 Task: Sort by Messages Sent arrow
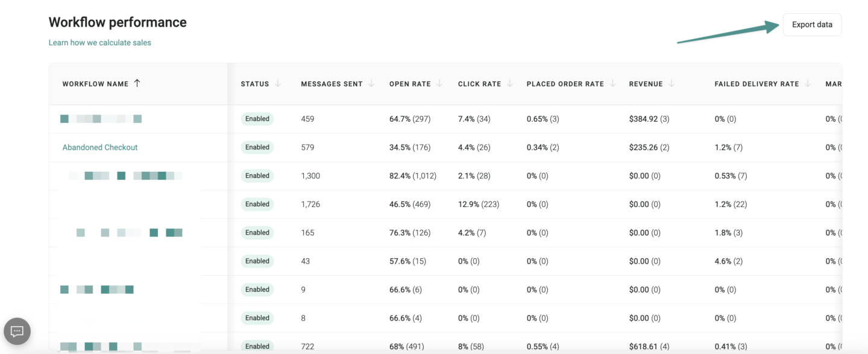pyautogui.click(x=371, y=83)
